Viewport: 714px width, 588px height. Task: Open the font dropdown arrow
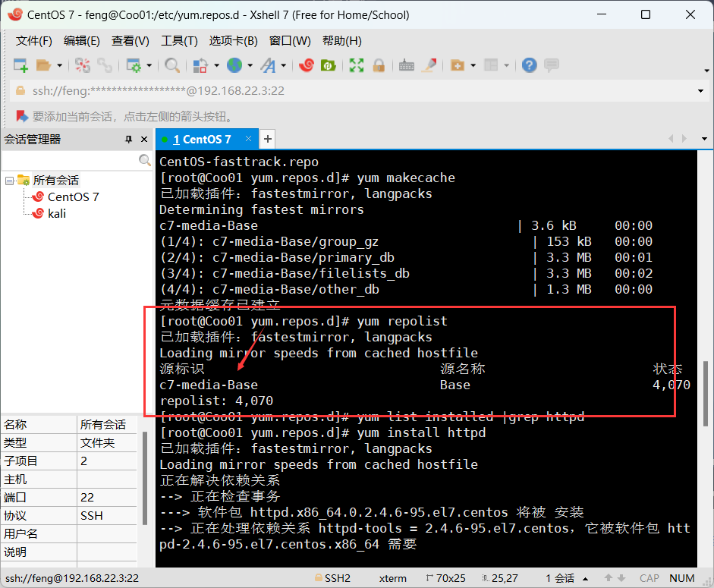coord(283,65)
